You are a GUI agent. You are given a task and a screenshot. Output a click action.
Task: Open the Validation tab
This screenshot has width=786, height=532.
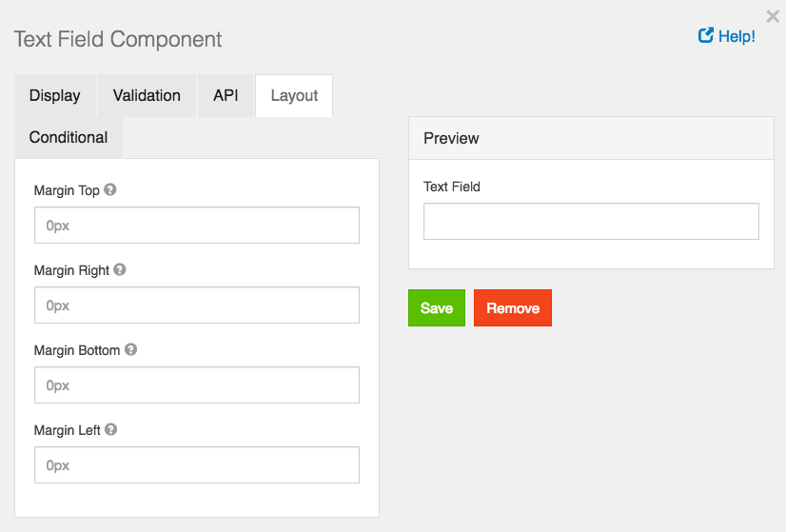tap(147, 95)
